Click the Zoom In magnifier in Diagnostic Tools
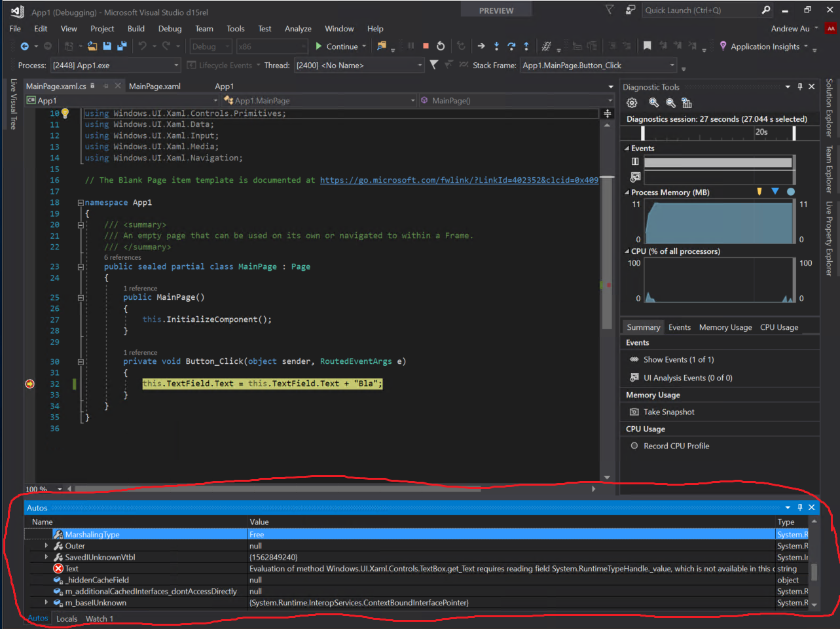The height and width of the screenshot is (629, 840). click(653, 103)
